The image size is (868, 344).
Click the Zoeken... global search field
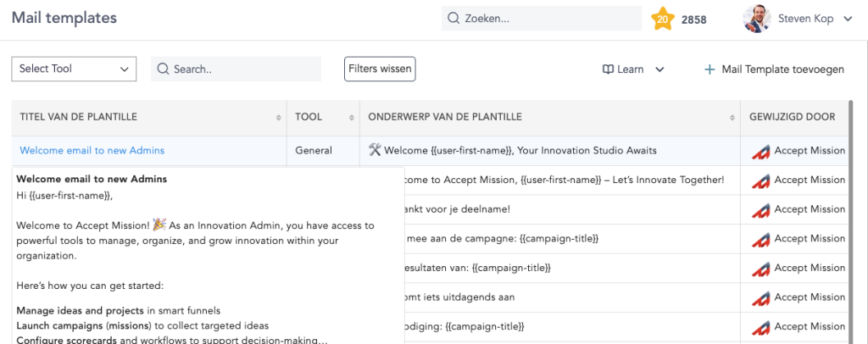pos(542,19)
